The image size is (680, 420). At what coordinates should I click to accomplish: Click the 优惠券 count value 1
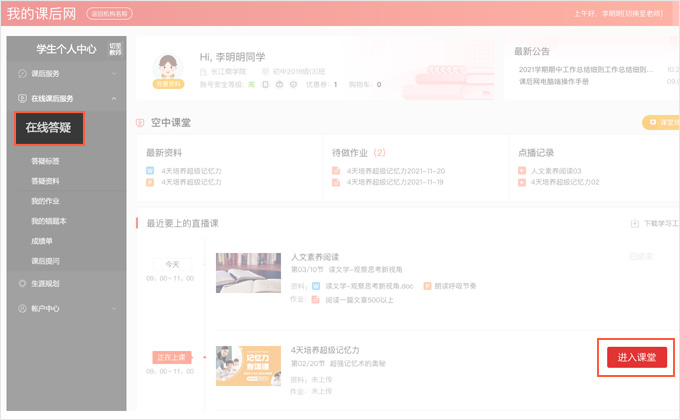(335, 85)
